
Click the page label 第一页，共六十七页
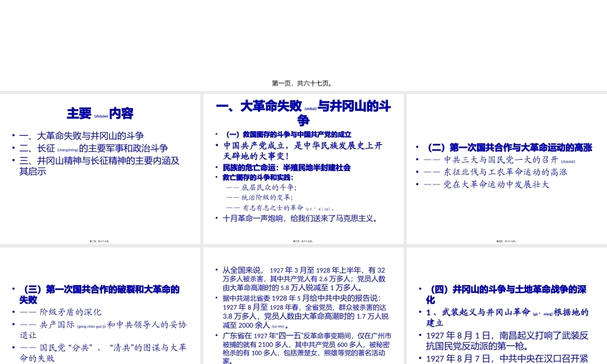(302, 83)
